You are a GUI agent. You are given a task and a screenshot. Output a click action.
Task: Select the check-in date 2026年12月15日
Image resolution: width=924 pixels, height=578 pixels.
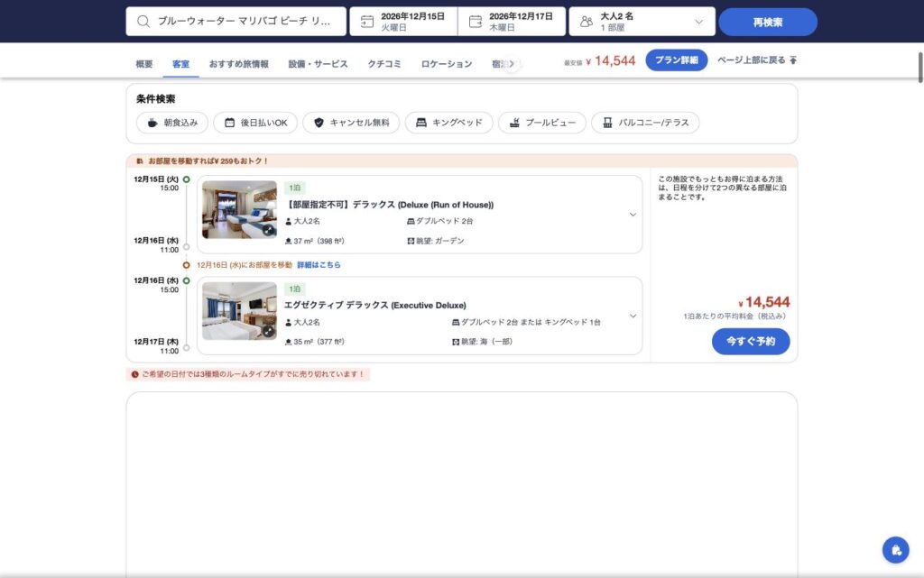pos(403,22)
